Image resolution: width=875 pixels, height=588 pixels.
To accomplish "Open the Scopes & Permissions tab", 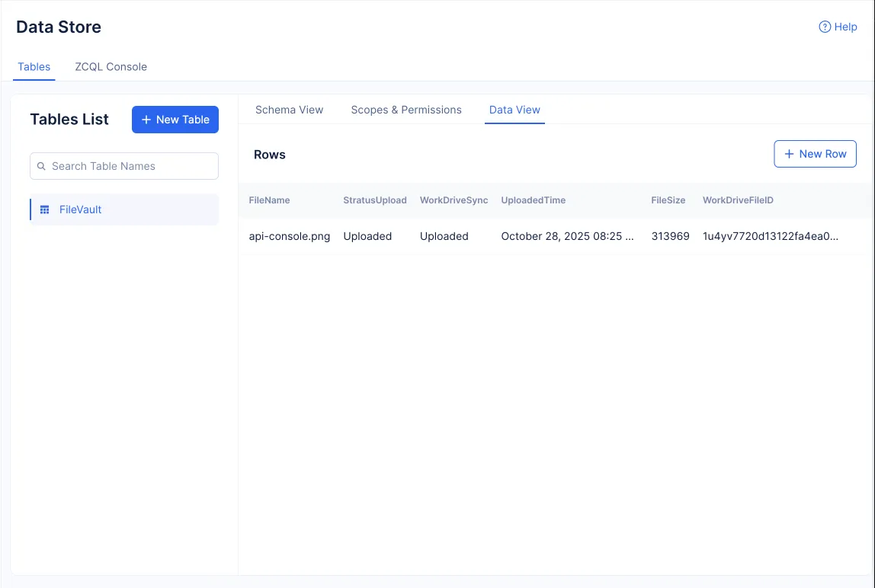I will [x=406, y=110].
